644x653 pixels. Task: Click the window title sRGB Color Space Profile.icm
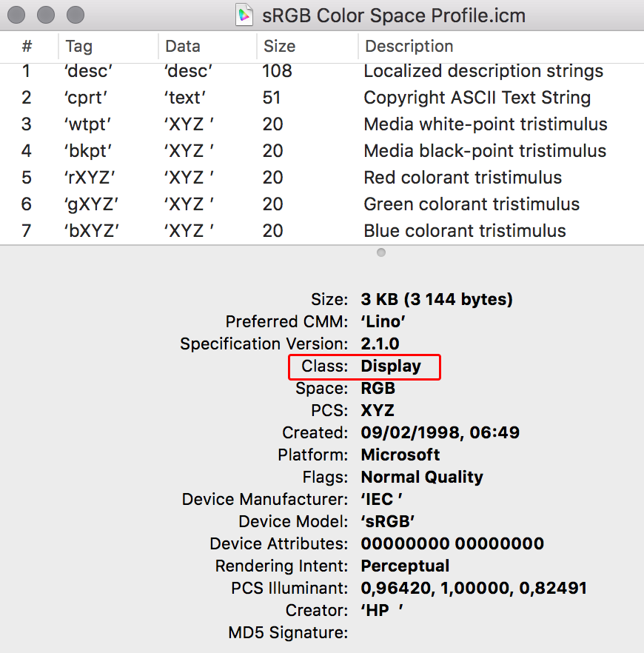point(393,16)
